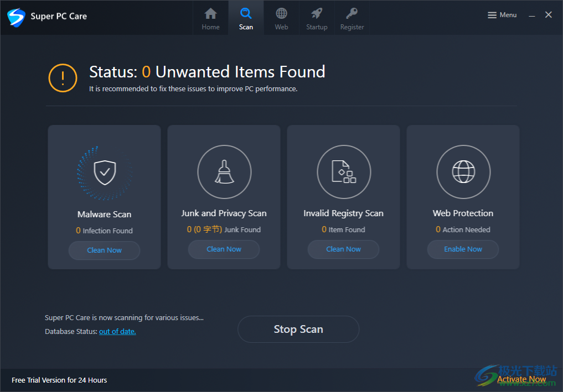Click the Invalid Registry file icon
This screenshot has height=392, width=563.
click(344, 172)
